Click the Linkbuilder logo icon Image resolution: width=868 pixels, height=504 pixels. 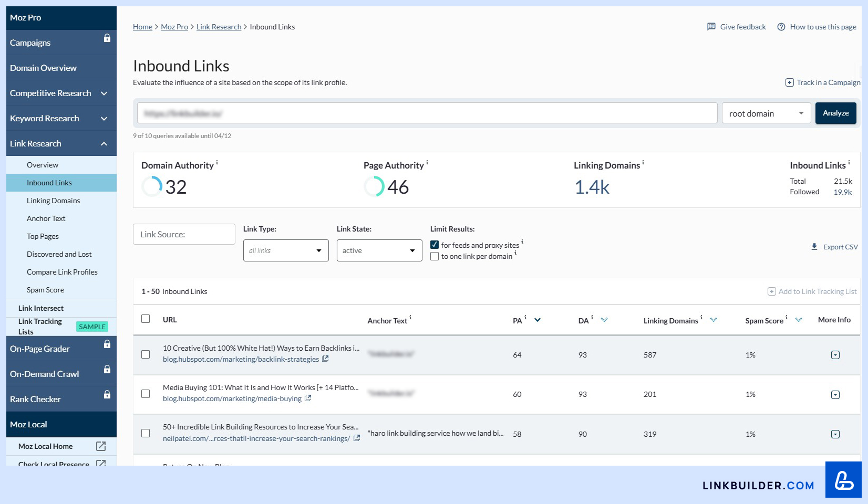[844, 480]
